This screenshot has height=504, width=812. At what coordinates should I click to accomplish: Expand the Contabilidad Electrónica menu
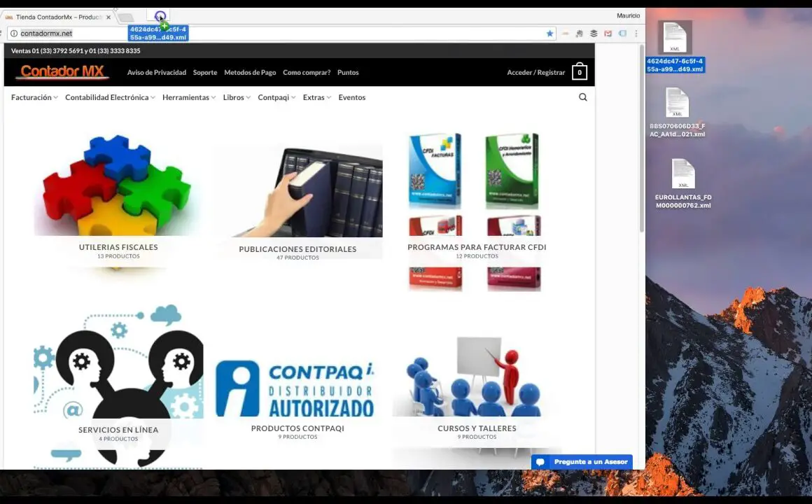[110, 97]
